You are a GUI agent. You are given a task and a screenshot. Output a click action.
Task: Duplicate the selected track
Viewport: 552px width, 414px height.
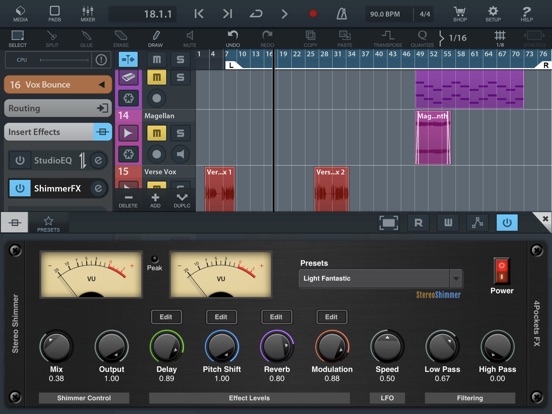(x=182, y=201)
